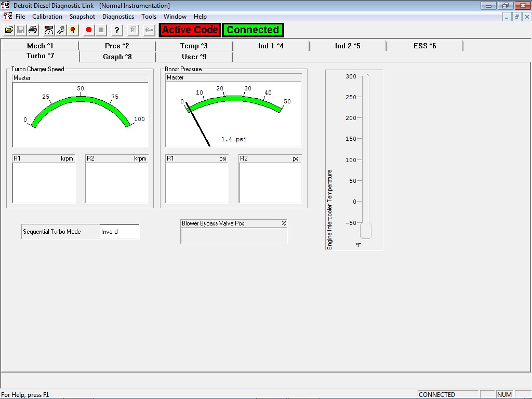Click the connector toolbar icon
The height and width of the screenshot is (399, 532).
coord(149,30)
